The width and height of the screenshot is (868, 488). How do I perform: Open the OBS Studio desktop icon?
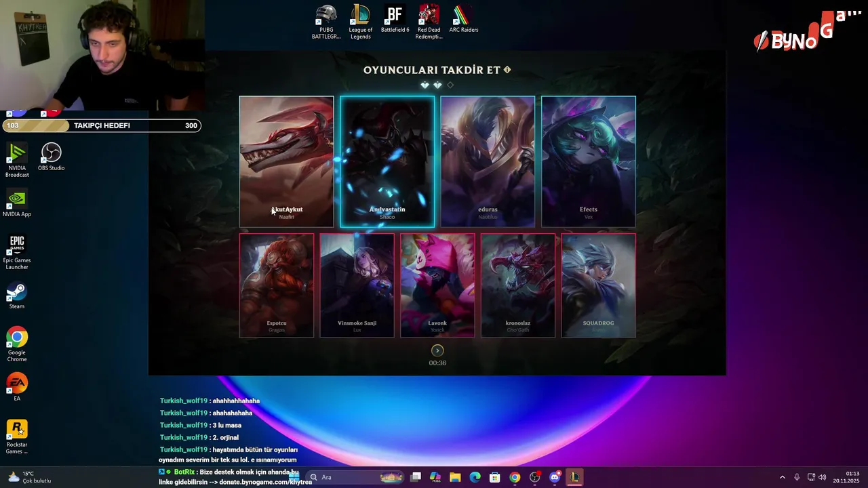click(52, 157)
